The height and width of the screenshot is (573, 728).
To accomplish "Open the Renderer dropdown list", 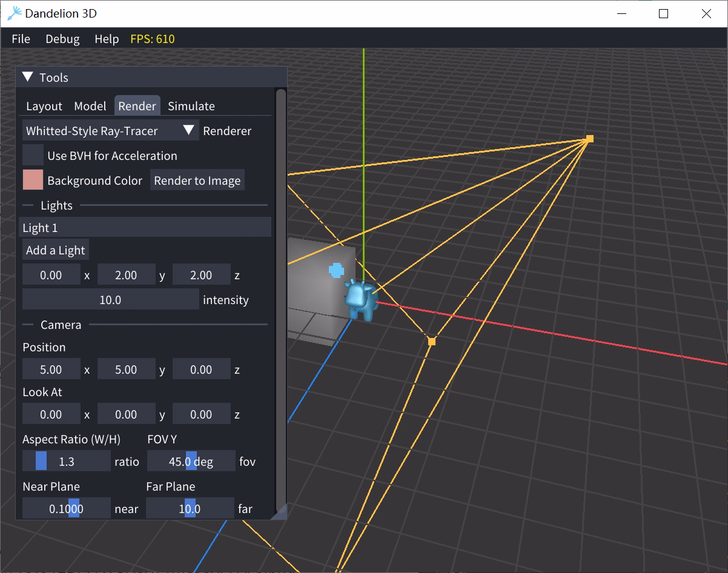I will [x=110, y=131].
